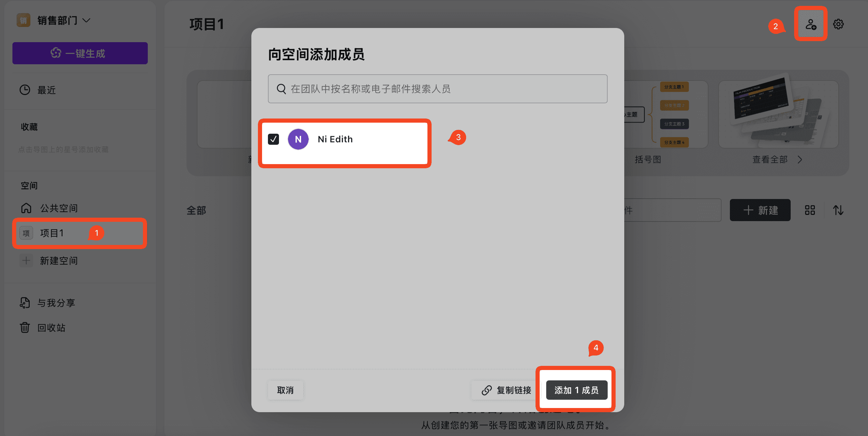
Task: Select 项目1 space in sidebar
Action: click(x=52, y=233)
